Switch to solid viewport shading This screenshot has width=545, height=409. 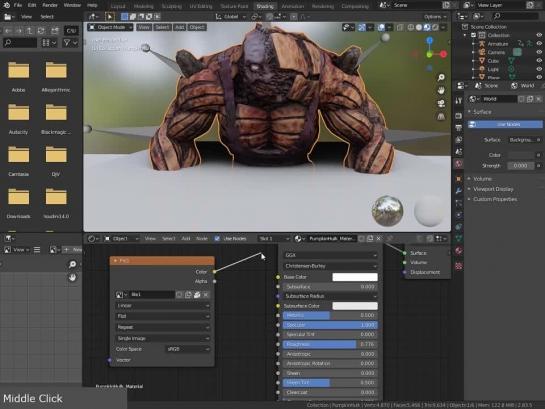point(419,27)
